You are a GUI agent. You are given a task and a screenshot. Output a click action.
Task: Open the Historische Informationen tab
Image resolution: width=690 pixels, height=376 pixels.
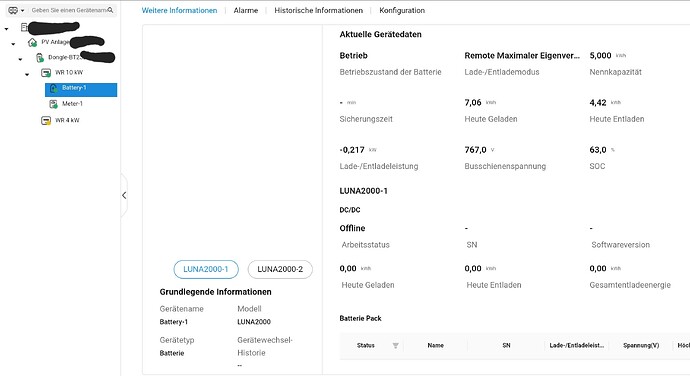pos(319,10)
